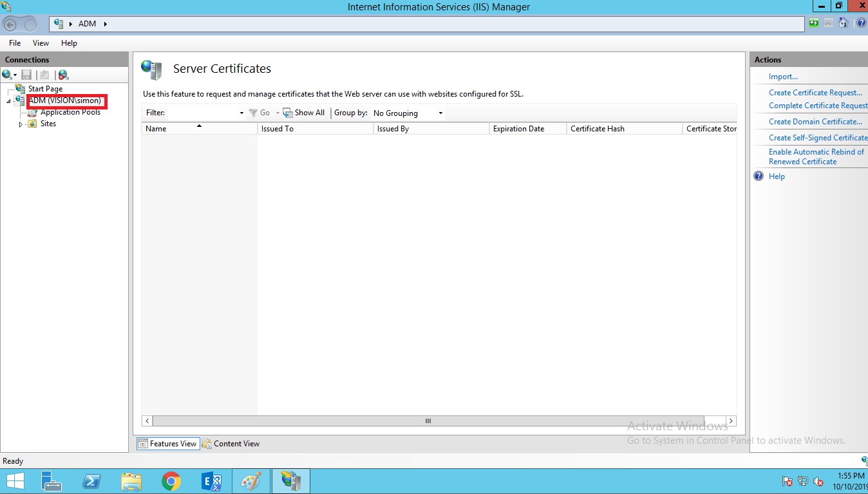Click the taskbar clock showing 1:55 PM

point(850,481)
